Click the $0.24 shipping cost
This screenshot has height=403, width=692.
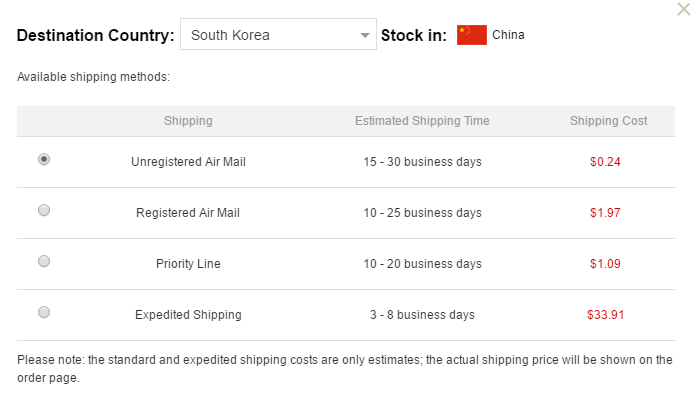pos(605,162)
